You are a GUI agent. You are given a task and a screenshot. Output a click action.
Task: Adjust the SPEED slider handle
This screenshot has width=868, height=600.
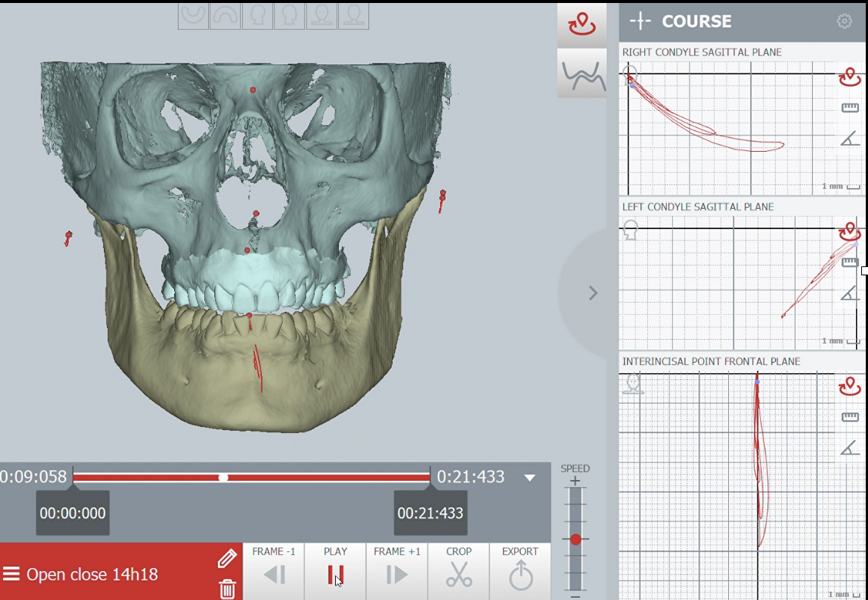[x=575, y=538]
